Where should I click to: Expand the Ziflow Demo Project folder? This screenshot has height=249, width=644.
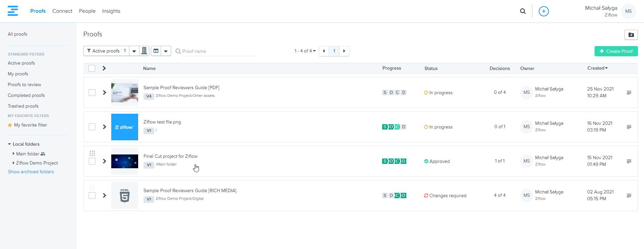pos(13,163)
